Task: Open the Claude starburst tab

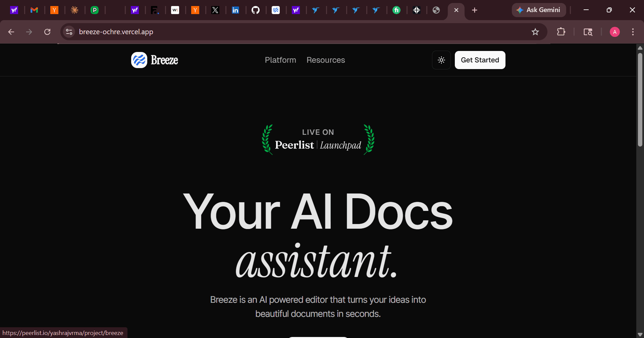Action: [x=74, y=10]
